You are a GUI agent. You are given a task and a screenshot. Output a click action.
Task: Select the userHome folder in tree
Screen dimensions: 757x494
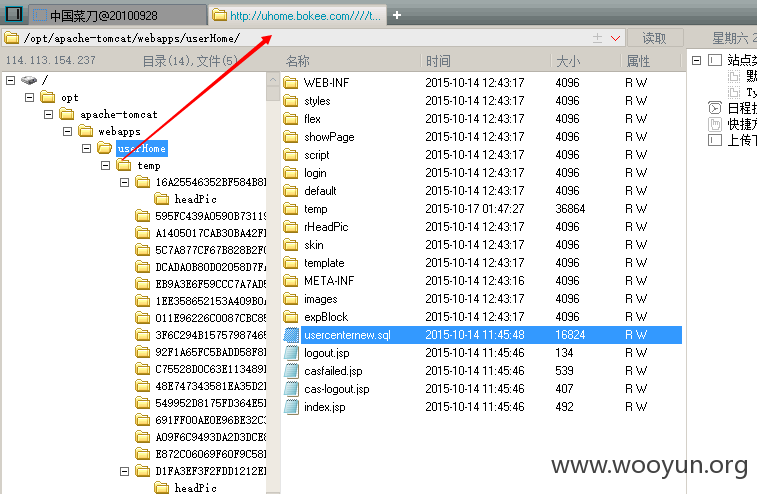point(141,148)
